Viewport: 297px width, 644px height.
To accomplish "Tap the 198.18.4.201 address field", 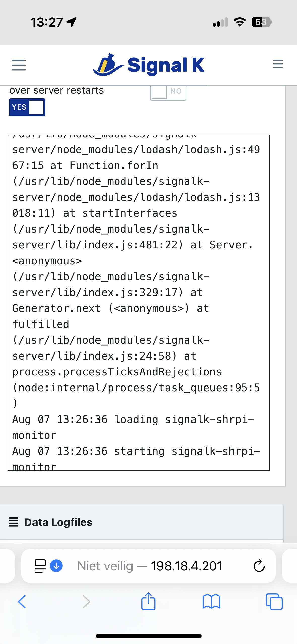I will pyautogui.click(x=149, y=566).
